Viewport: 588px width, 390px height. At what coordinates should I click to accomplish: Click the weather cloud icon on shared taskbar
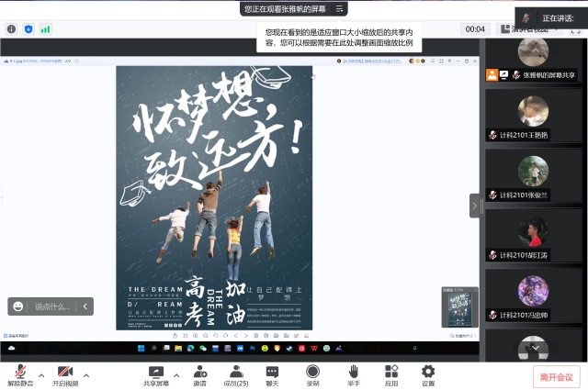pos(12,348)
